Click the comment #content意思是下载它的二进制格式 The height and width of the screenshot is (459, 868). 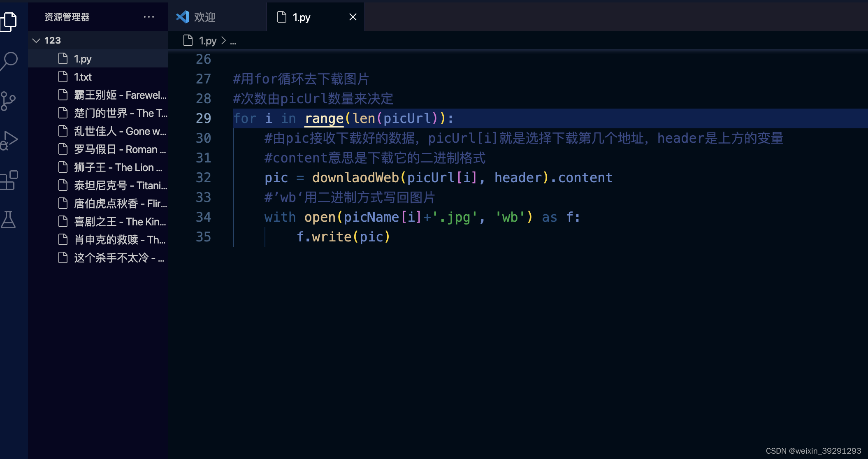pos(375,158)
